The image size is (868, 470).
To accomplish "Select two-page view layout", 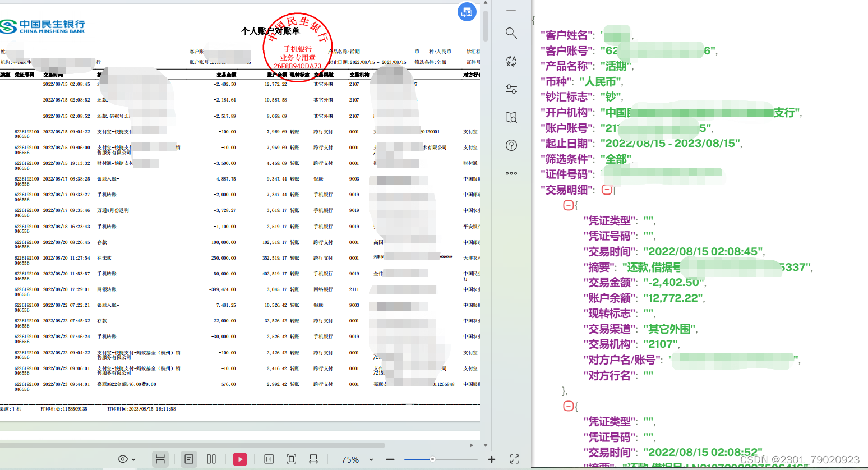I will 211,459.
